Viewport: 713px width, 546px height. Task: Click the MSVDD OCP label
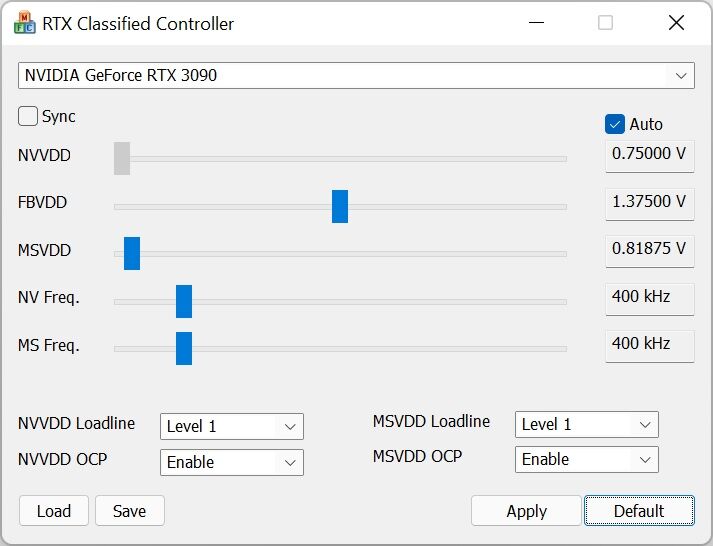click(417, 456)
